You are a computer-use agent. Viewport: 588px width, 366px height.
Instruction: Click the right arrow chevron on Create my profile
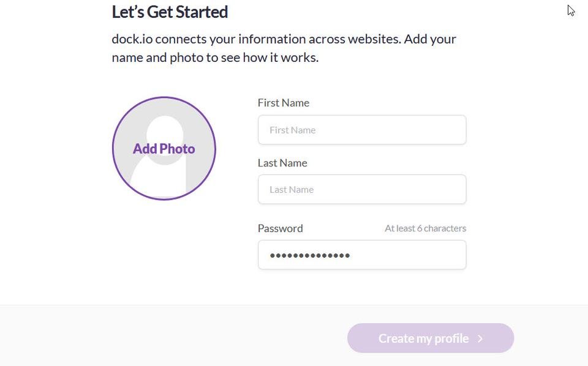pos(480,338)
